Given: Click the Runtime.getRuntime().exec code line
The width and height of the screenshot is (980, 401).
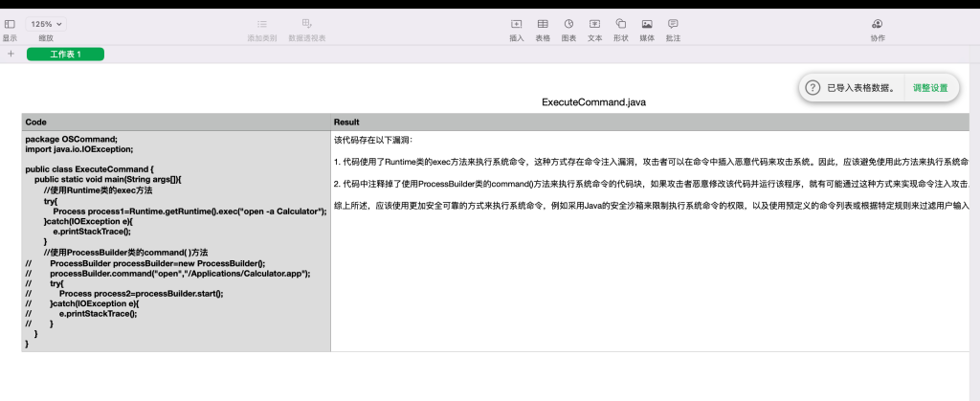Looking at the screenshot, I should click(190, 212).
